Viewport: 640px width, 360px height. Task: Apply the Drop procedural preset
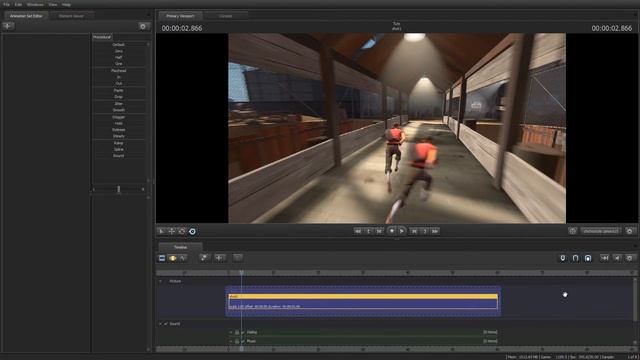(118, 97)
